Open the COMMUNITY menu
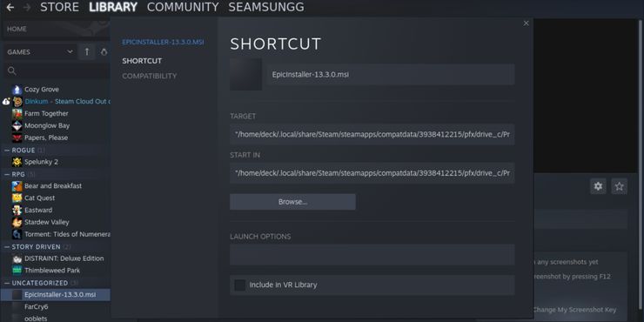Screen dimensions: 644x322 tap(183, 7)
